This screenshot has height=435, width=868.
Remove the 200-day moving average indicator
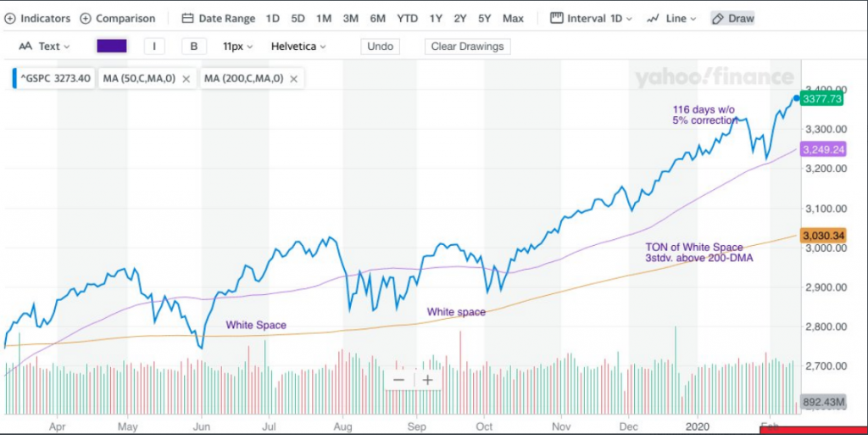[x=293, y=79]
